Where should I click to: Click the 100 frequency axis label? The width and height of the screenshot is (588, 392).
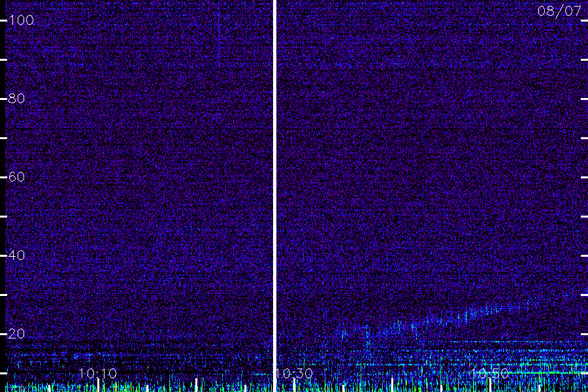pyautogui.click(x=21, y=20)
